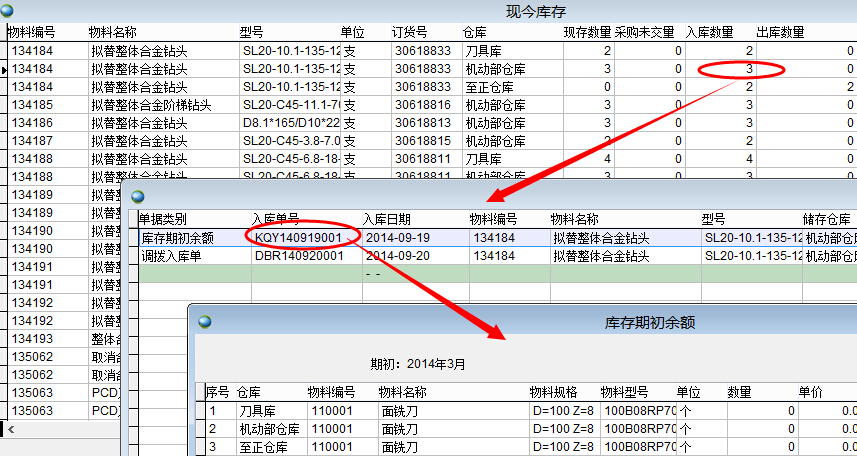Click the 物料规格 column header

coord(553,391)
